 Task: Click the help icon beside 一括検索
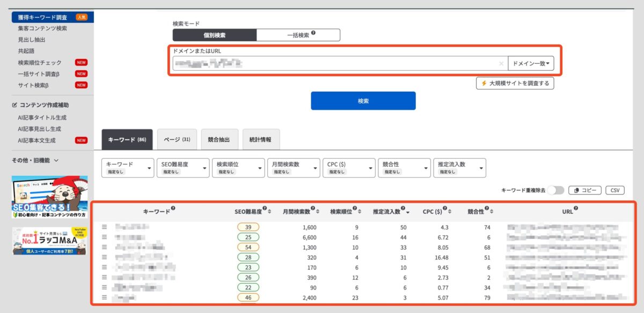pyautogui.click(x=313, y=33)
